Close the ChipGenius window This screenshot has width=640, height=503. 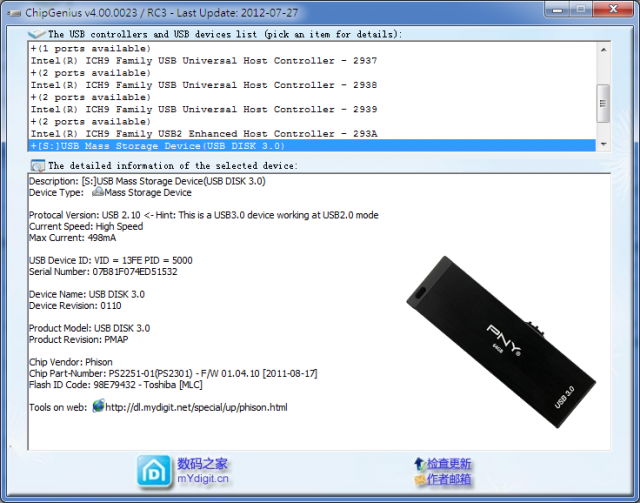point(613,9)
